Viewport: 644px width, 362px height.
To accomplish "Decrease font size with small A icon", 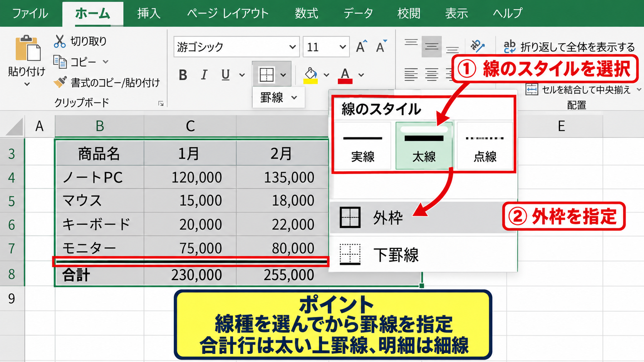I will tap(381, 47).
